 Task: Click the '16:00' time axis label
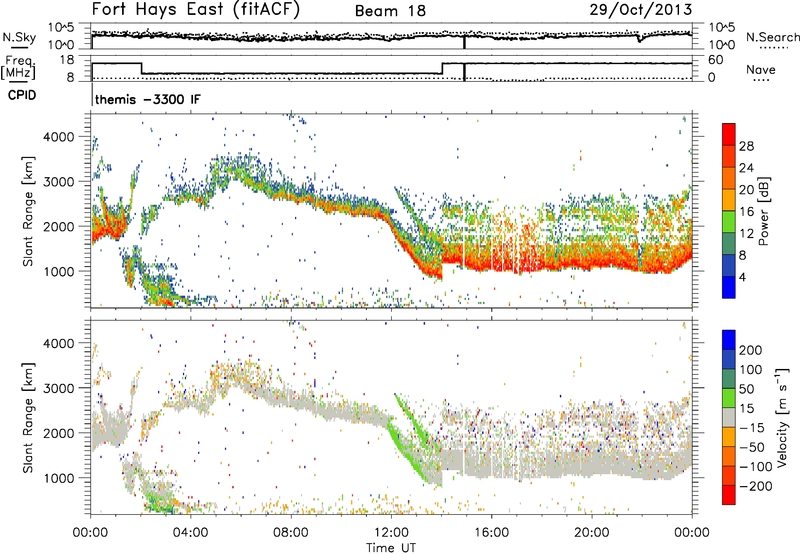[491, 533]
